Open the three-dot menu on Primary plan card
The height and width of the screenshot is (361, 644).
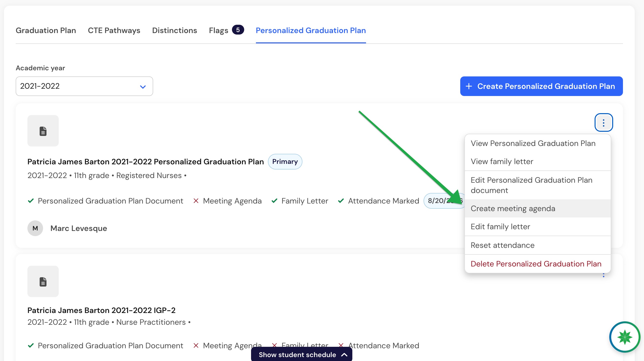(x=603, y=123)
